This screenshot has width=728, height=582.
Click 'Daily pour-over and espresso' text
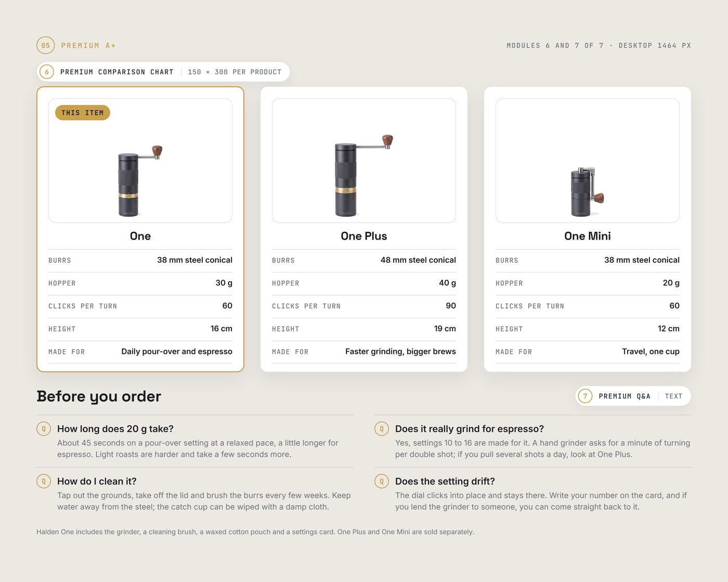click(x=177, y=351)
